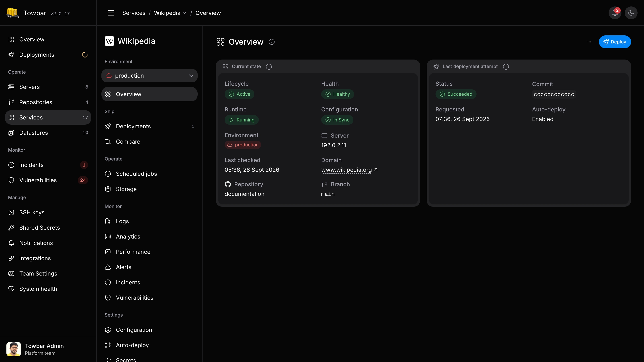
Task: Show info for Last deployment attempt
Action: click(x=506, y=66)
